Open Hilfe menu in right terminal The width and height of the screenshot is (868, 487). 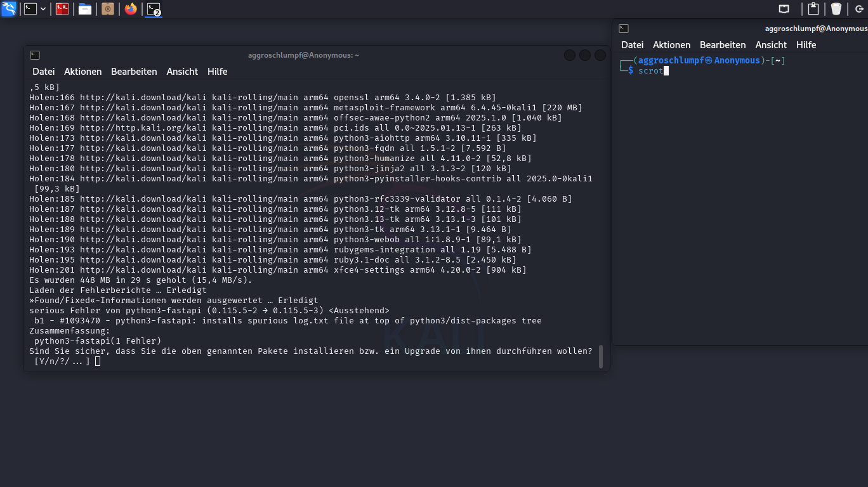tap(806, 45)
